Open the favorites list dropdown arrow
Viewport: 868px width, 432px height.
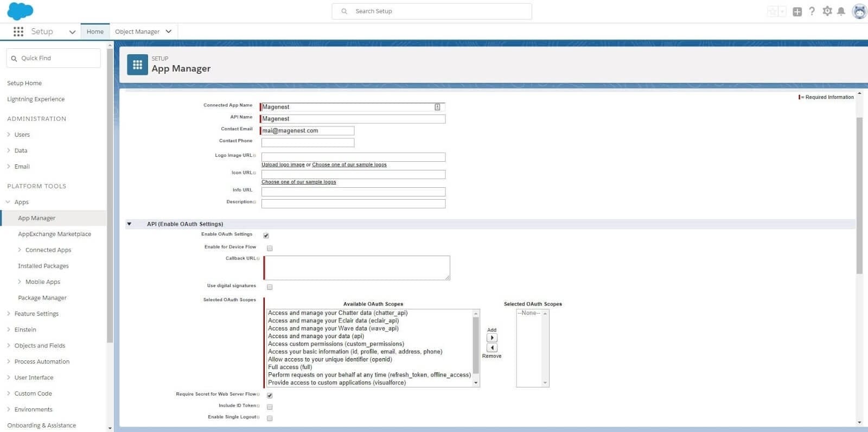[782, 11]
